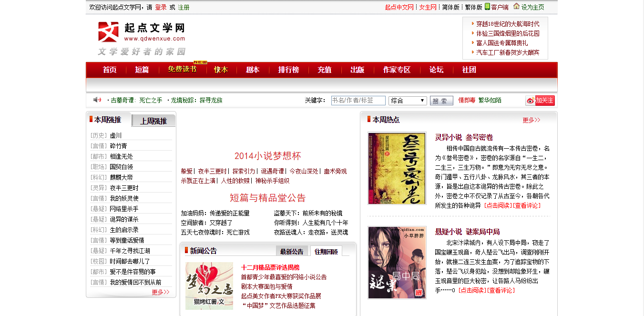Click 殺戮正在上演 in 梦想杯 links

coord(198,181)
